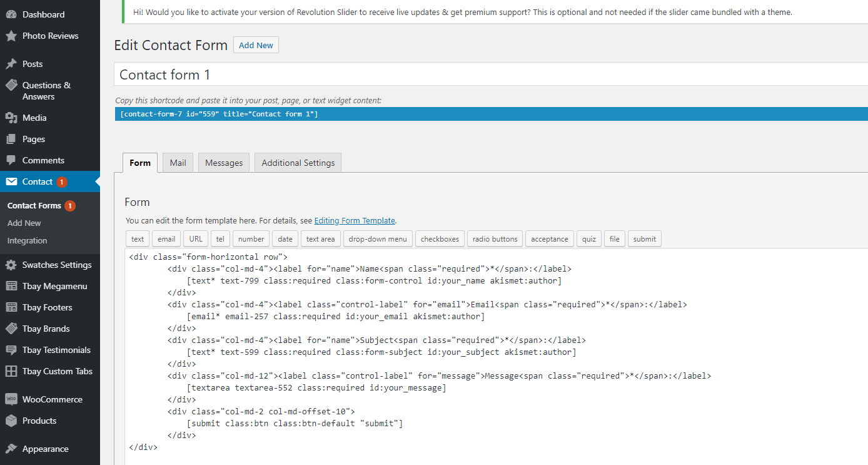Click the Dashboard gauge icon
Viewport: 868px width, 465px height.
tap(11, 14)
